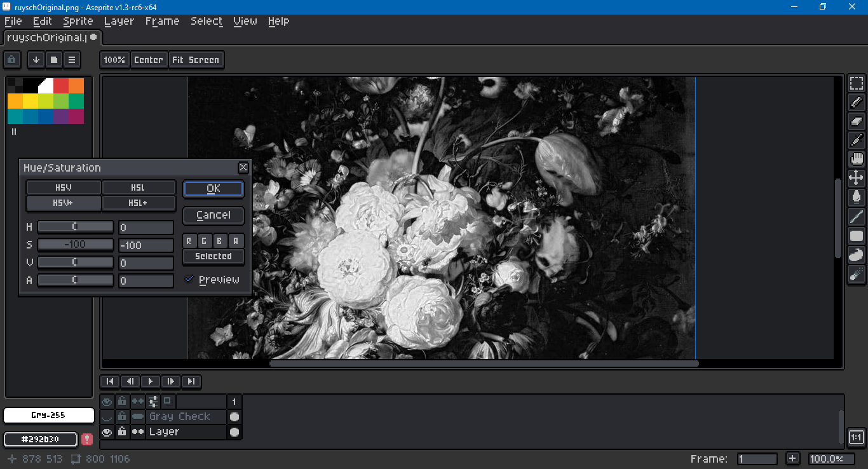Select HSV mode

(x=64, y=187)
